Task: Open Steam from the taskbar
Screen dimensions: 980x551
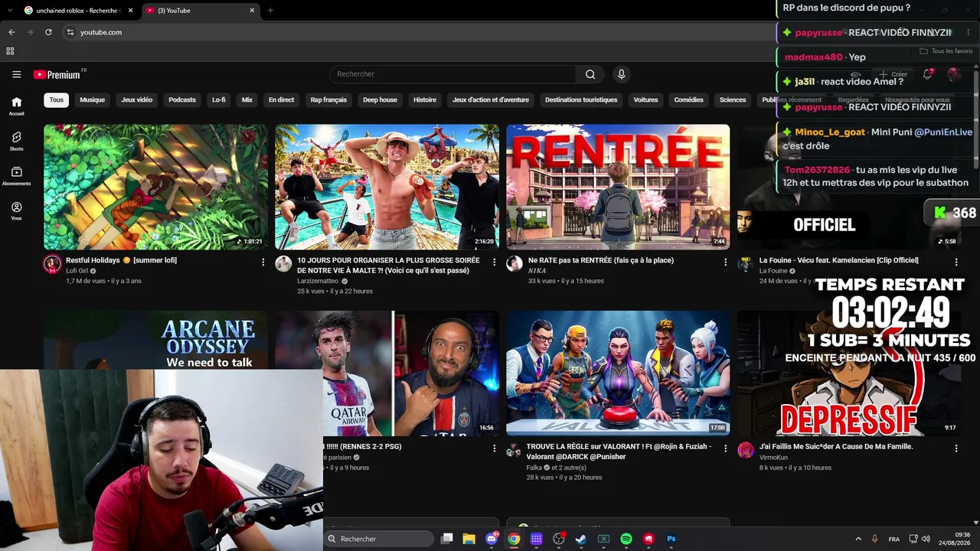Action: pyautogui.click(x=581, y=539)
